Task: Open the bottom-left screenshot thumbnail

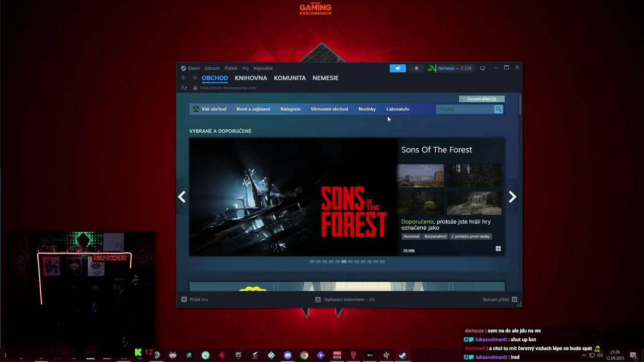Action: point(421,203)
